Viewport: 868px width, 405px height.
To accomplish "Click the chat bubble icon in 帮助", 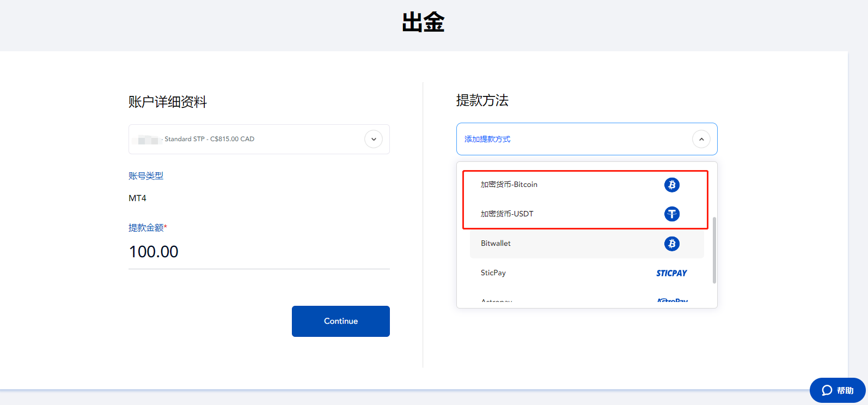I will click(x=827, y=390).
